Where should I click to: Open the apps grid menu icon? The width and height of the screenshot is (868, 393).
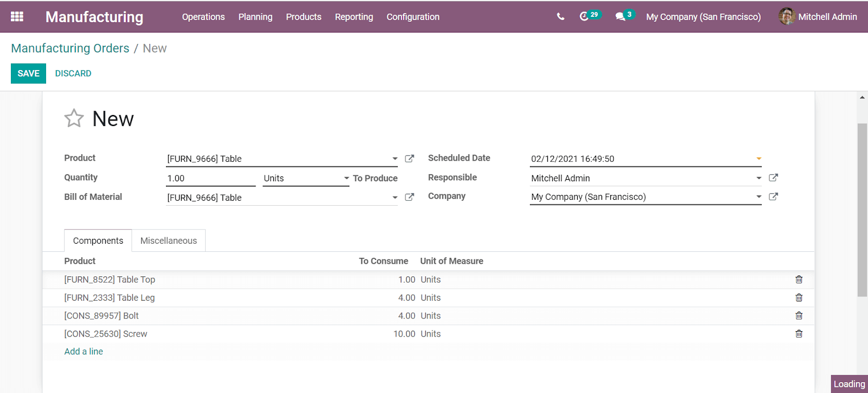coord(17,17)
